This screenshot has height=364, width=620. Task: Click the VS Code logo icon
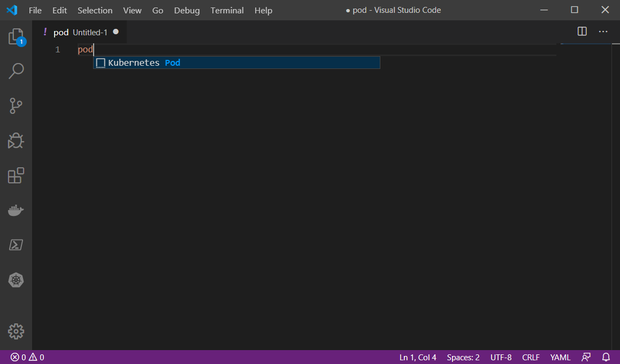point(12,10)
